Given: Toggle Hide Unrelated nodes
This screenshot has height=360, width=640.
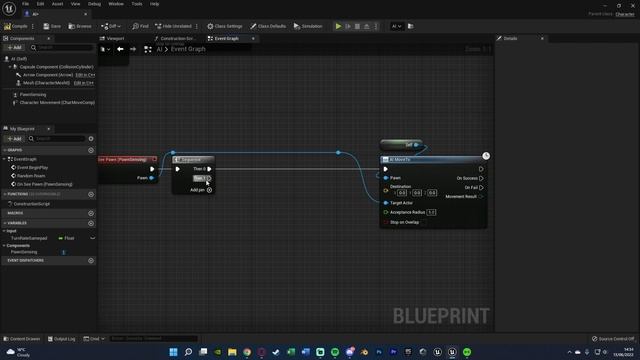Looking at the screenshot, I should point(173,26).
